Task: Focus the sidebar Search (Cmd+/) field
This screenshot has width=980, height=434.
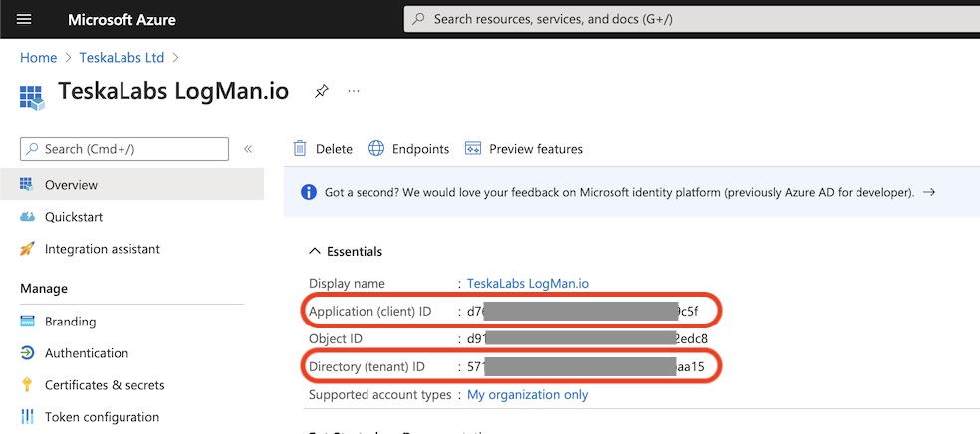Action: coord(124,149)
